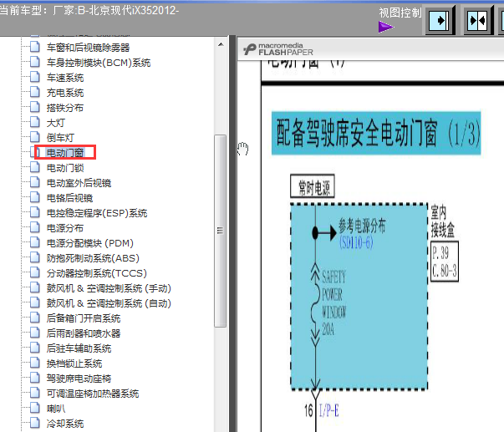Screen dimensions: 504x432
Task: Click the document icon beside 电动门锁
Action: click(35, 167)
